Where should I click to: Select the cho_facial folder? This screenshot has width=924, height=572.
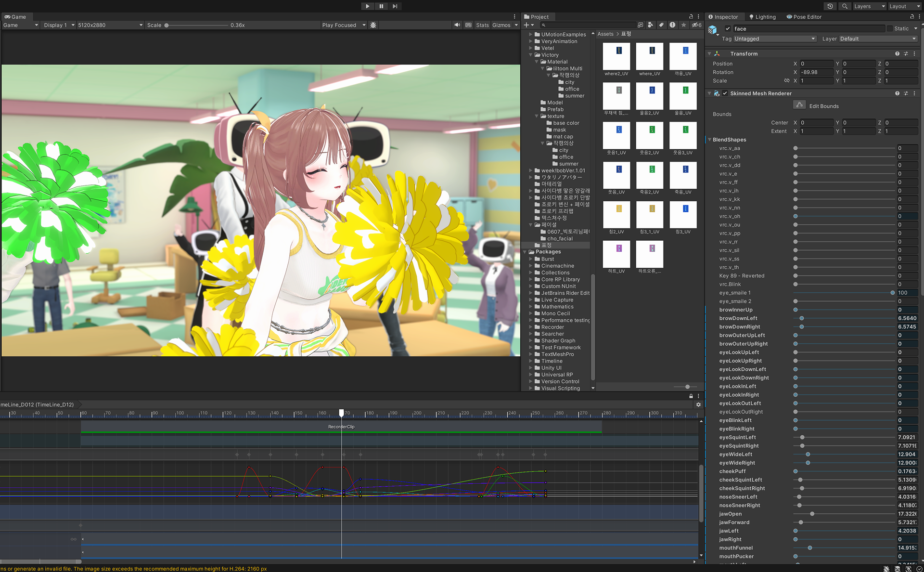[560, 238]
